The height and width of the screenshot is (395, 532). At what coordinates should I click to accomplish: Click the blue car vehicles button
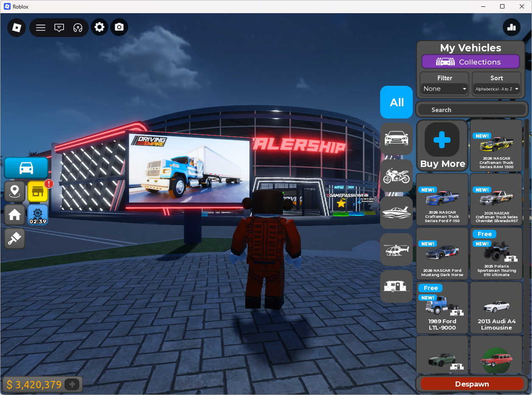pos(26,168)
